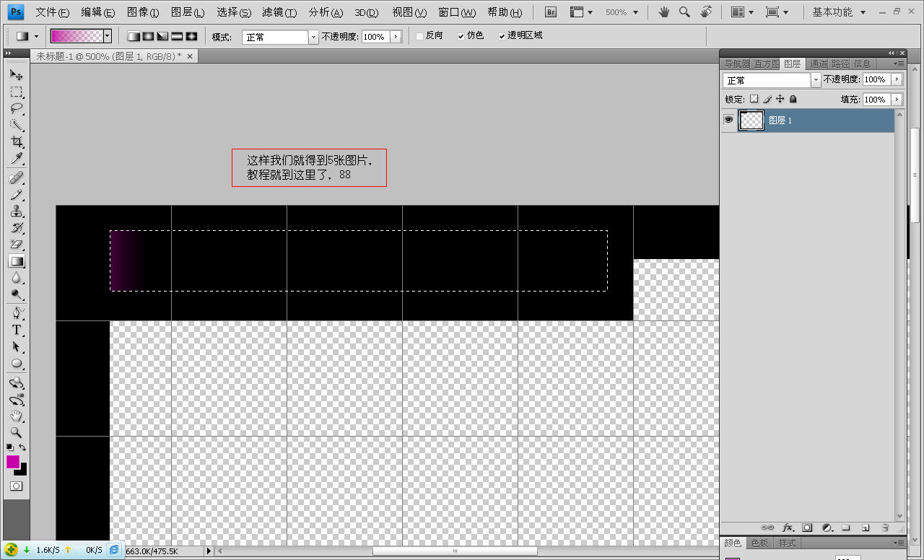Select the Eyedropper tool
The width and height of the screenshot is (924, 560).
click(17, 159)
